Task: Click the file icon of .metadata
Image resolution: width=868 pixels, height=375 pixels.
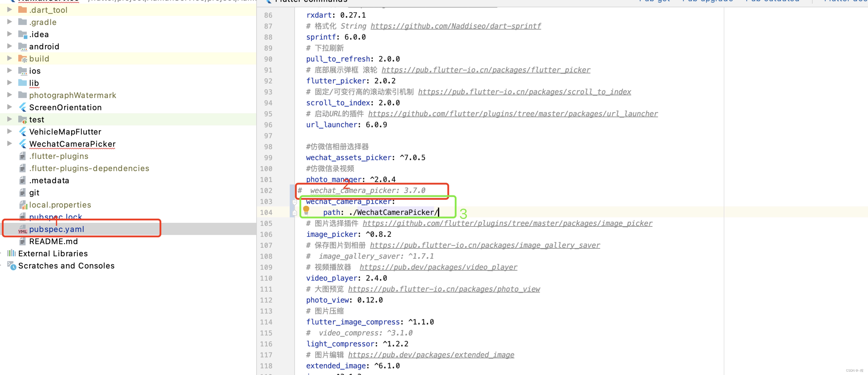Action: [x=22, y=180]
